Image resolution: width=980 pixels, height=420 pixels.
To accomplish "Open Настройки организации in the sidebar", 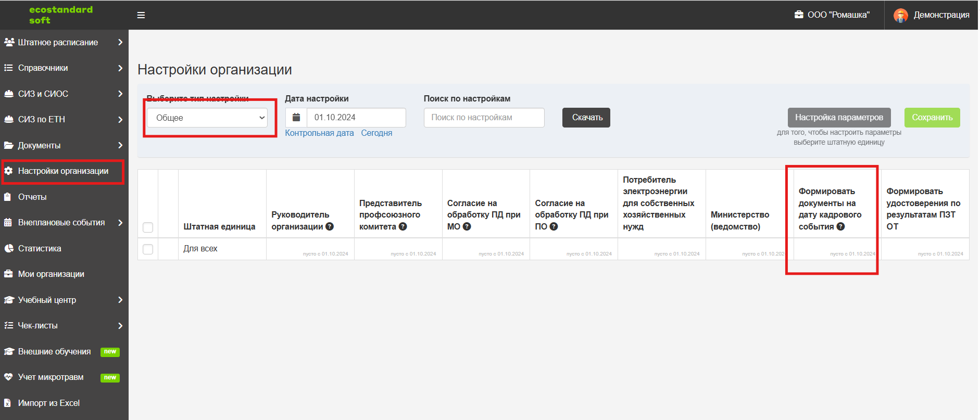I will tap(64, 171).
